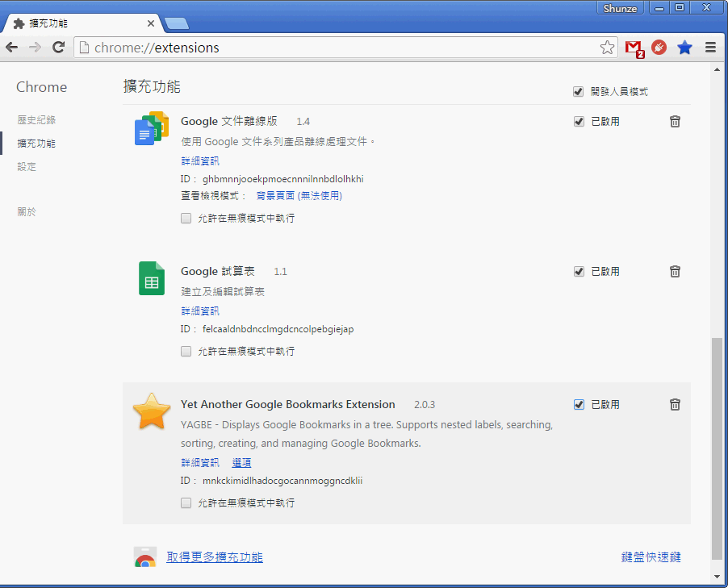Remove Google 文件離線版 with its trash icon
The width and height of the screenshot is (728, 588).
pos(675,122)
